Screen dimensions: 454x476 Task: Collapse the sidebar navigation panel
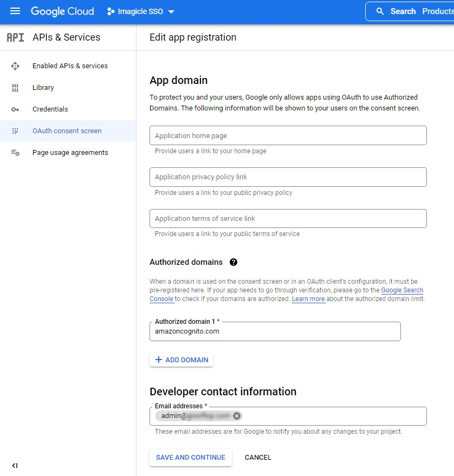click(x=15, y=465)
